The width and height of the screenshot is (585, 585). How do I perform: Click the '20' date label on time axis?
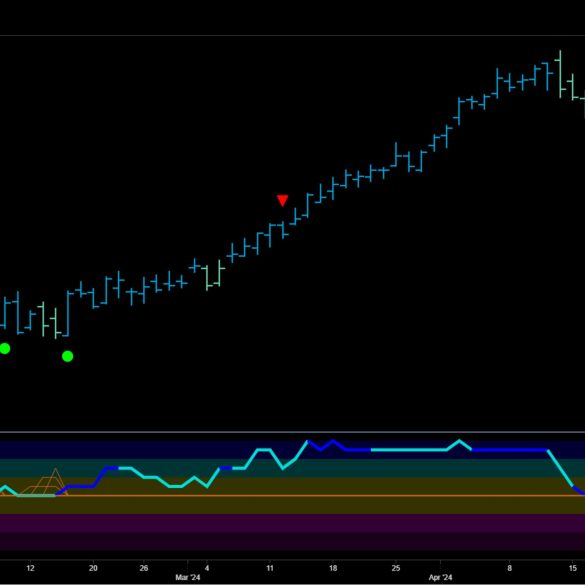tap(93, 568)
